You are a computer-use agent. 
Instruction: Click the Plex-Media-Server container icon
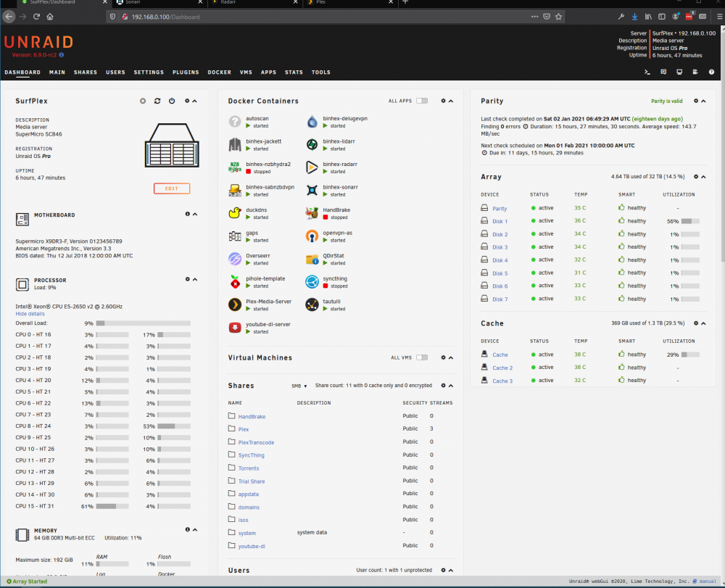coord(235,305)
